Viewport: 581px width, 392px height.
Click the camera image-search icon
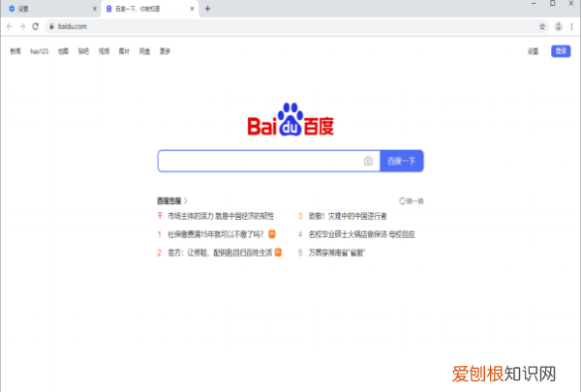tap(368, 161)
